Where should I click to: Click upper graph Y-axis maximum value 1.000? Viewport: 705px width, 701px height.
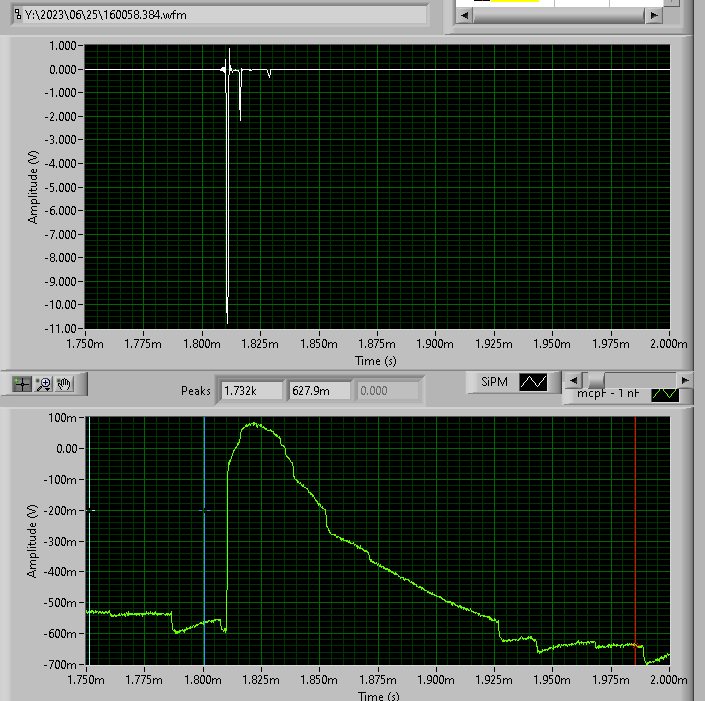[63, 46]
